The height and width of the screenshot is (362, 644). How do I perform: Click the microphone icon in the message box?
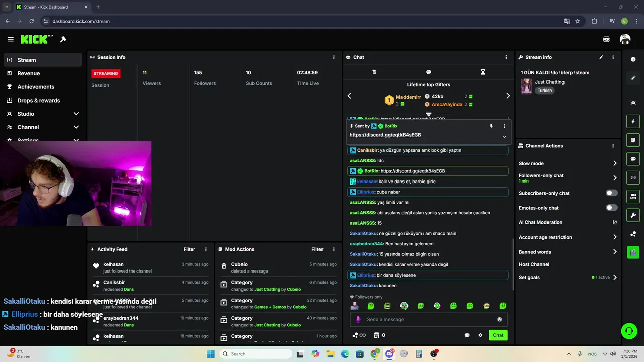pyautogui.click(x=358, y=319)
